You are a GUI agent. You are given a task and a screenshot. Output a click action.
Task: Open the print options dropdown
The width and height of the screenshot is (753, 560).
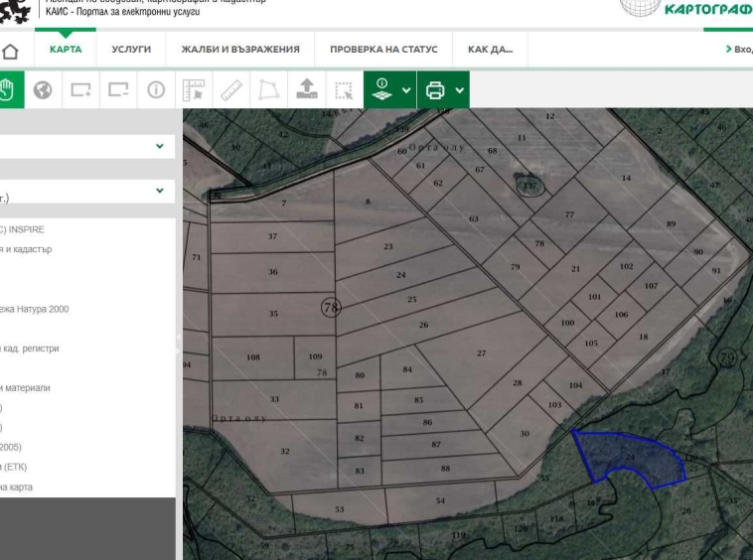(444, 89)
